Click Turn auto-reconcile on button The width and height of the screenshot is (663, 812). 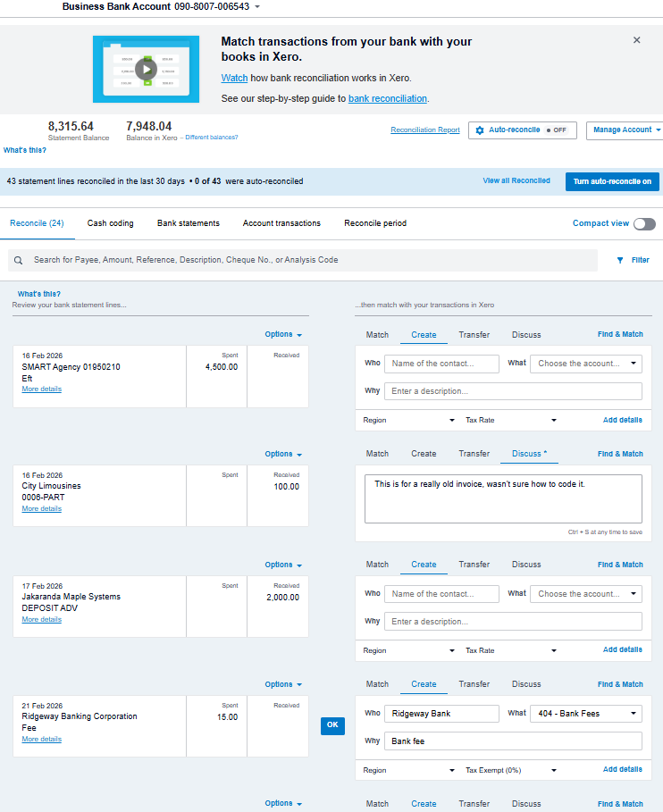click(x=612, y=181)
